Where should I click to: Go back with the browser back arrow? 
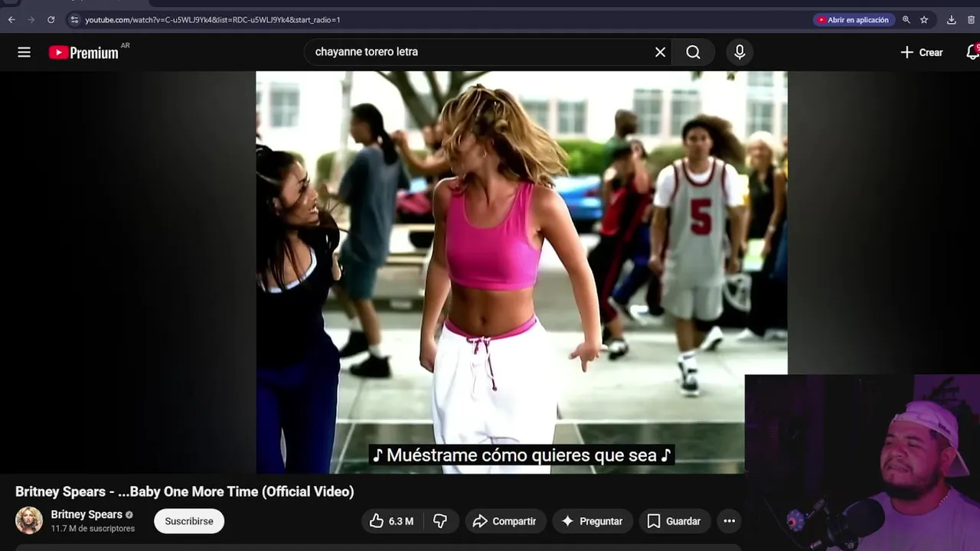(11, 20)
